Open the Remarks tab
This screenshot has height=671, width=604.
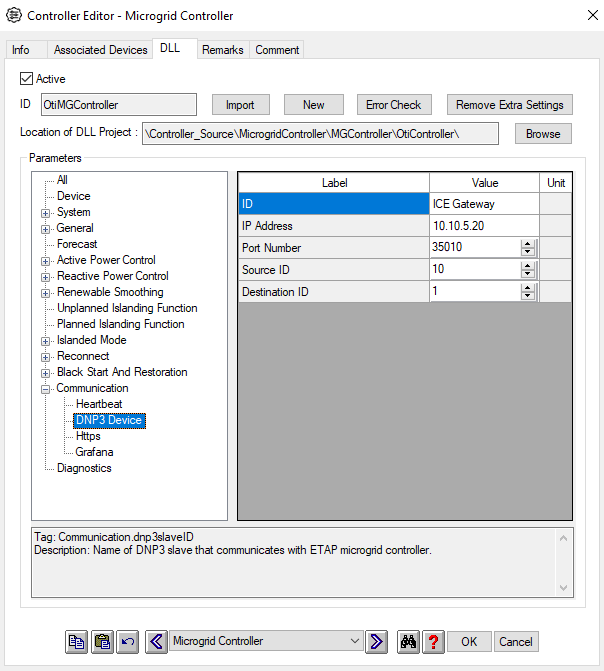pos(222,50)
